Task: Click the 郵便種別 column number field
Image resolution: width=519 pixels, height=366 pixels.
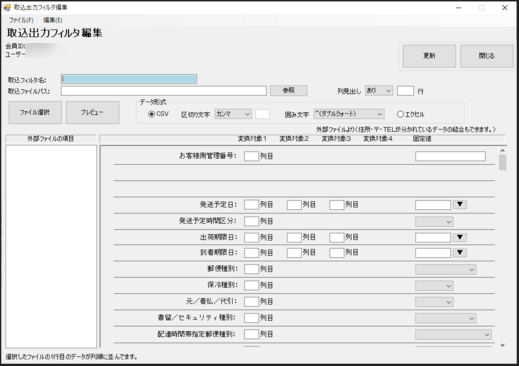Action: (251, 269)
